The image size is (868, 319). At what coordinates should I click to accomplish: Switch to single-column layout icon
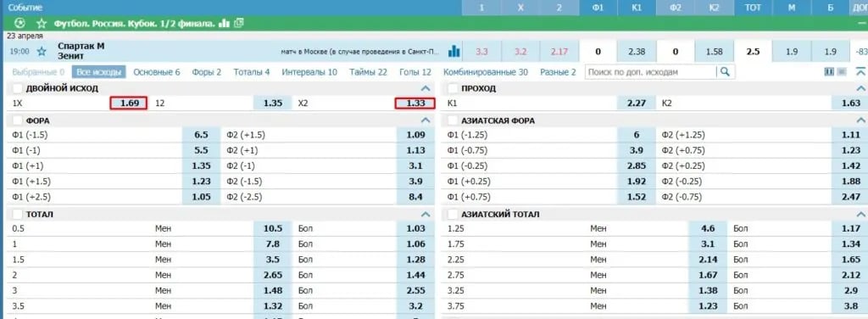click(x=842, y=72)
